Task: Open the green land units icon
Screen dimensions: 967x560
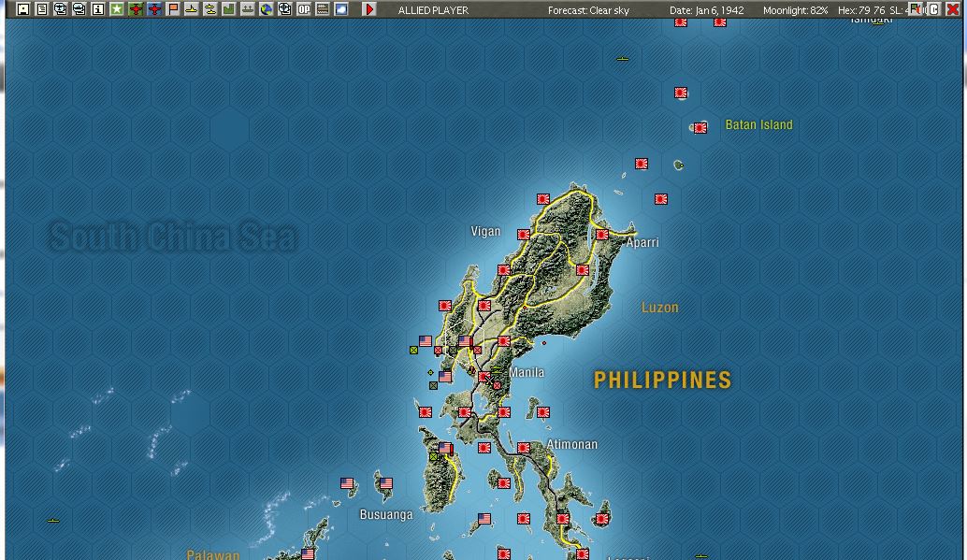Action: click(x=229, y=9)
